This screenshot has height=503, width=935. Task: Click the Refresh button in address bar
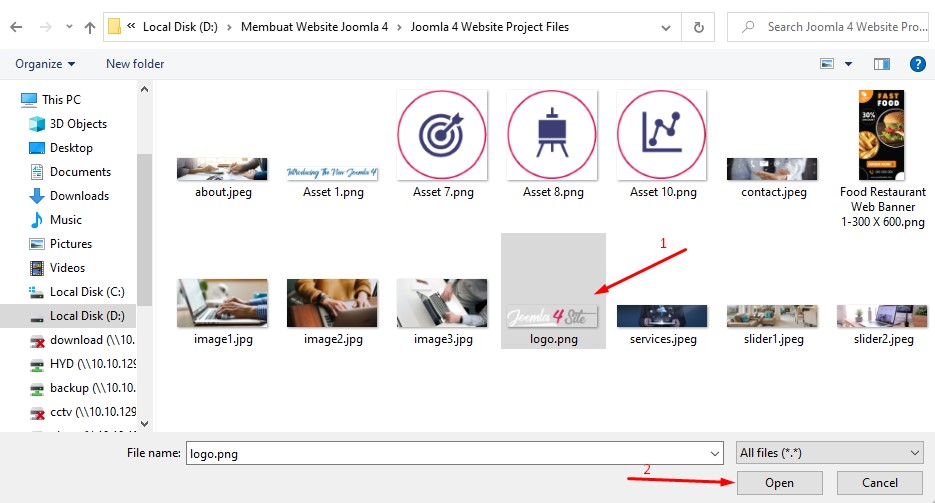(x=699, y=27)
